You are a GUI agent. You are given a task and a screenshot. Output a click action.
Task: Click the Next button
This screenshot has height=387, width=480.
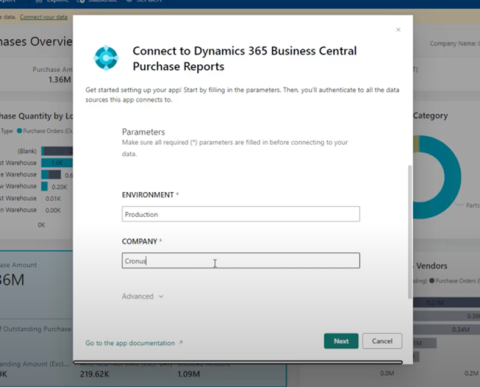pos(341,341)
